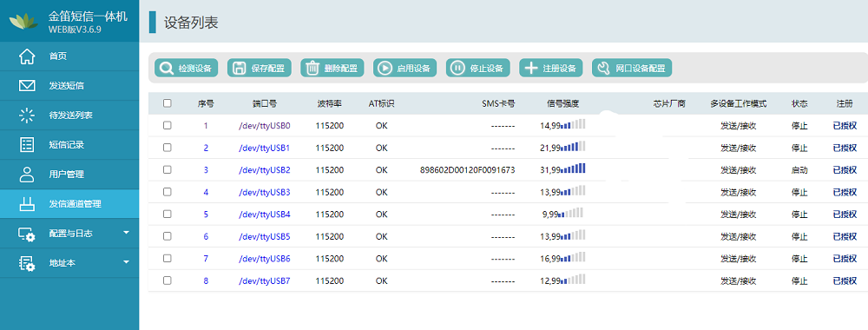Click 已授权 link on row 1
868x330 pixels.
click(845, 126)
